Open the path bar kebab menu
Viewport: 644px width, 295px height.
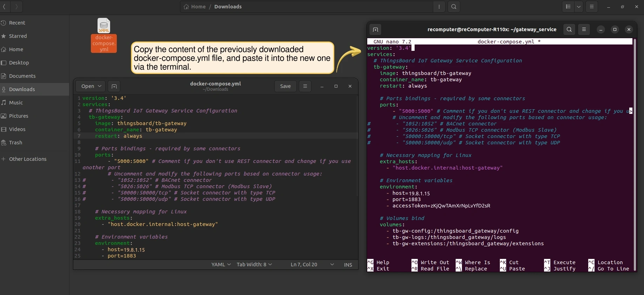point(439,7)
